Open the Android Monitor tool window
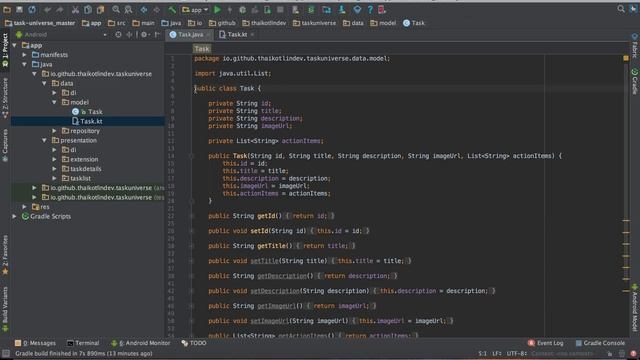The width and height of the screenshot is (640, 360). point(141,343)
